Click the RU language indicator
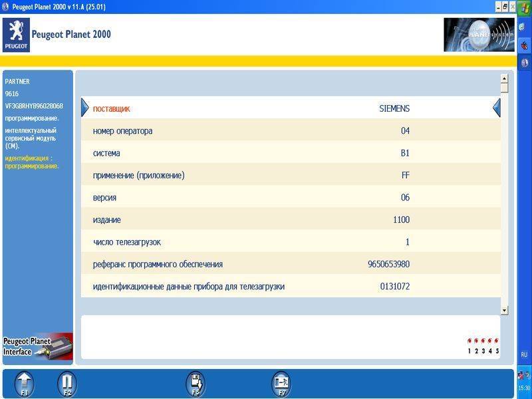 click(x=524, y=354)
